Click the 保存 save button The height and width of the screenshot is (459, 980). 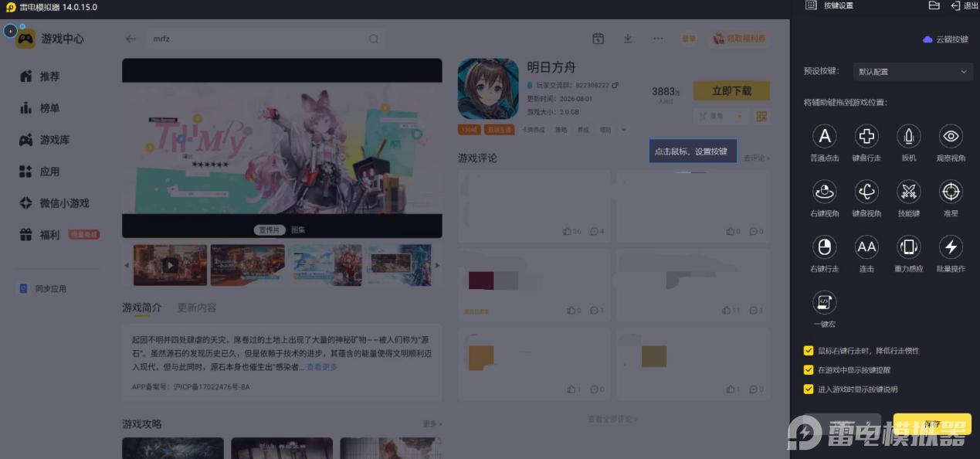point(932,424)
